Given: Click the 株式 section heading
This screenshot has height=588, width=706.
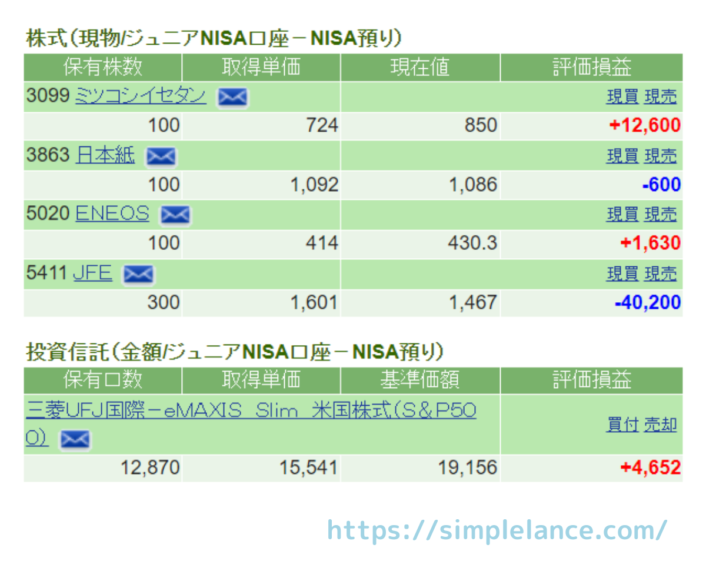Looking at the screenshot, I should pyautogui.click(x=214, y=38).
